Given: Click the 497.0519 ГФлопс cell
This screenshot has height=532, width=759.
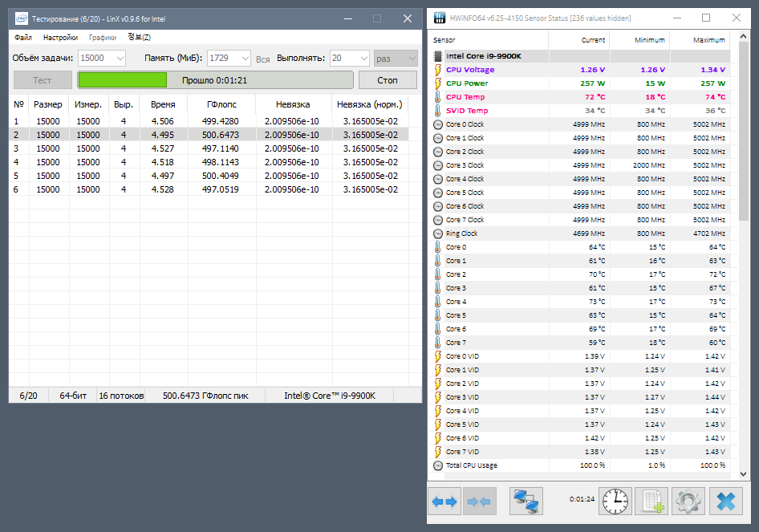Looking at the screenshot, I should pos(221,189).
